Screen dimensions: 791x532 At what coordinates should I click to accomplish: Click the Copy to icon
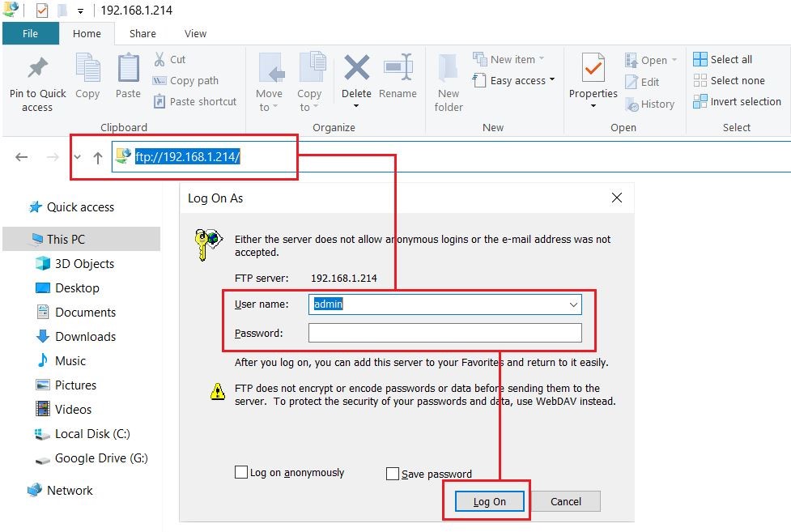(x=312, y=66)
